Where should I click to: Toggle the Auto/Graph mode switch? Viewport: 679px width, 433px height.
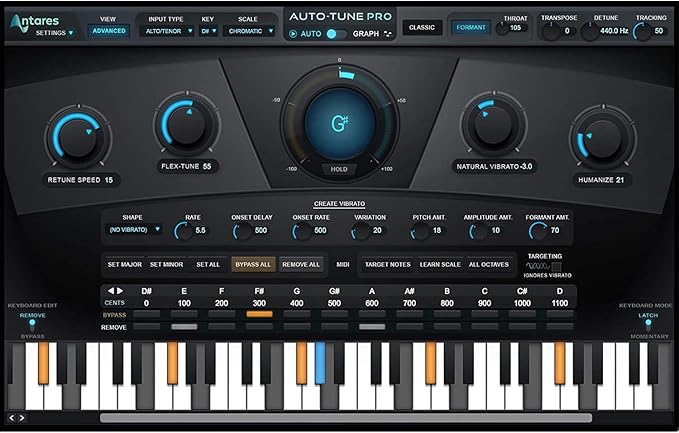[x=336, y=34]
